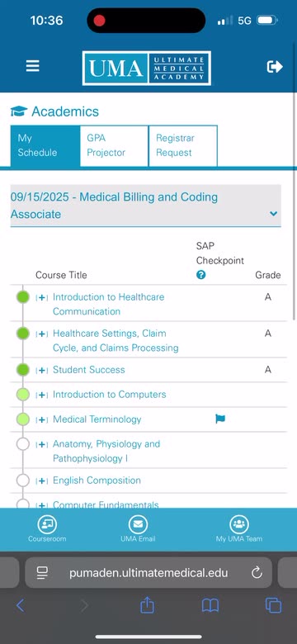
Task: Click the SAP Checkpoint help question icon
Action: point(200,275)
